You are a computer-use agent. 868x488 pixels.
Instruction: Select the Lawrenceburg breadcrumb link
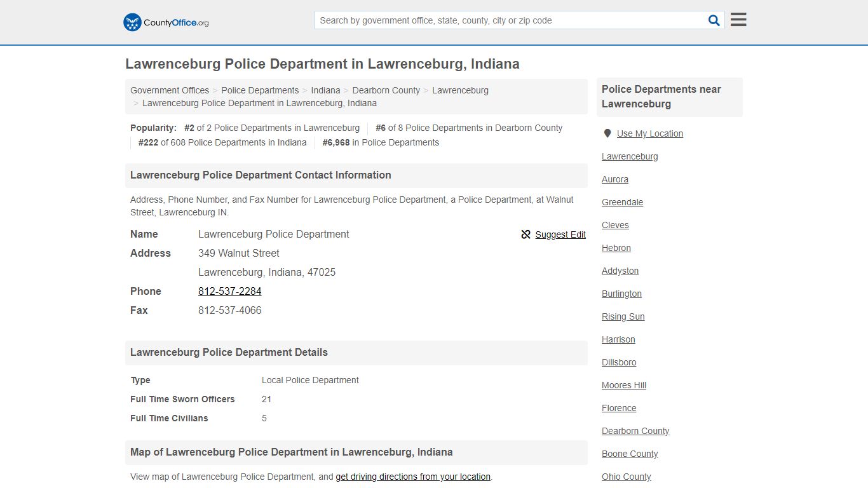point(460,90)
